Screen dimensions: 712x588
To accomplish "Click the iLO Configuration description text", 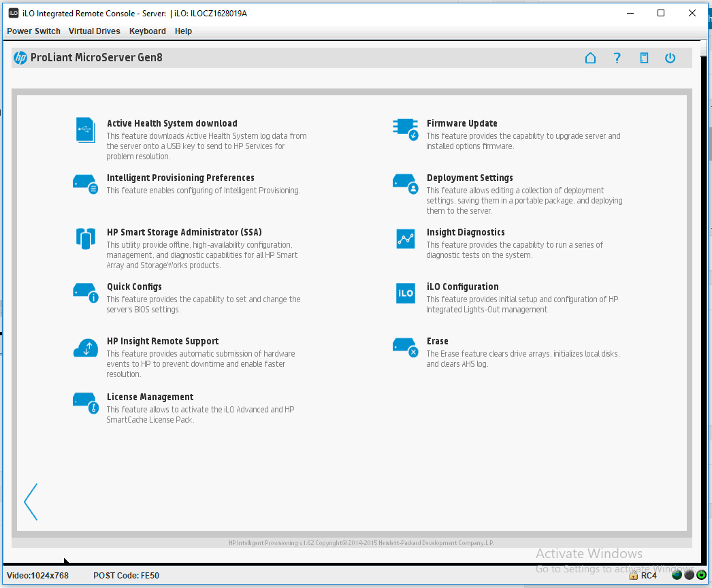I will (x=522, y=304).
